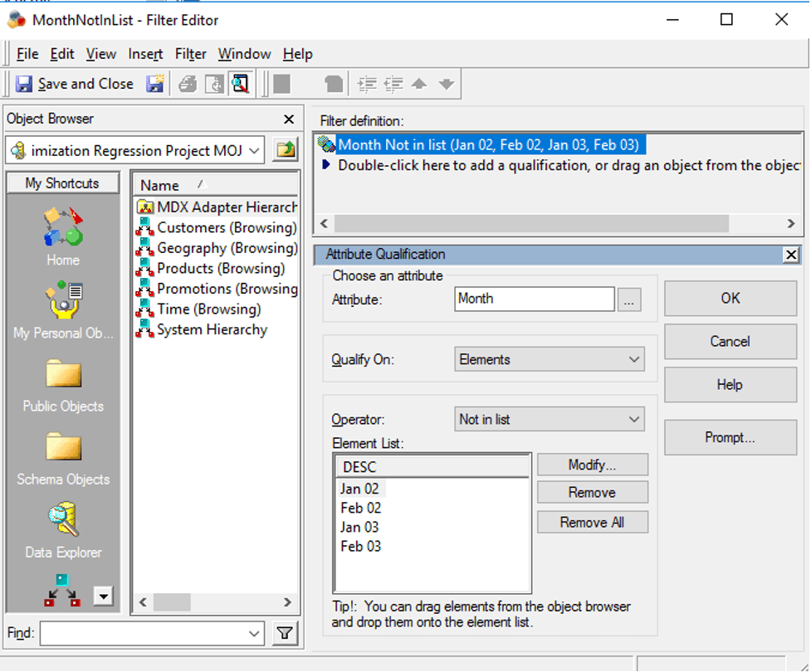Select Time (Browsing) hierarchy in list
Screen dimensions: 811x672
[208, 309]
